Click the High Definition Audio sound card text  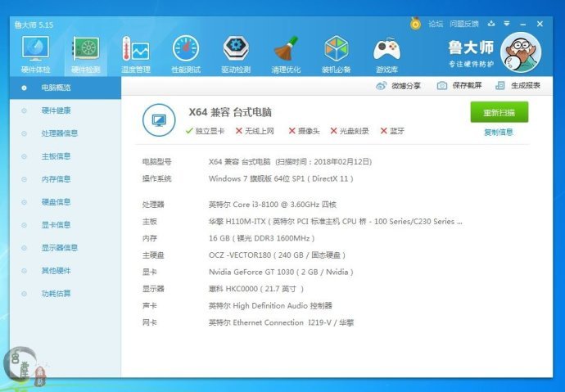[270, 306]
